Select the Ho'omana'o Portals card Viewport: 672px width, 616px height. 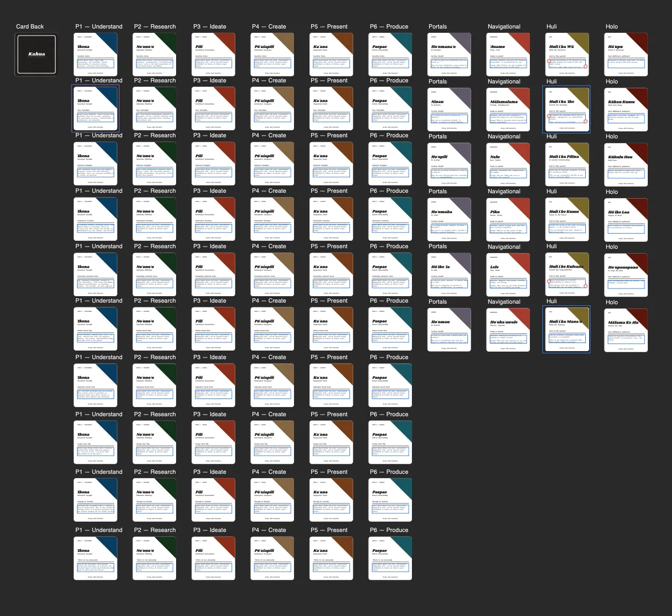pyautogui.click(x=449, y=54)
